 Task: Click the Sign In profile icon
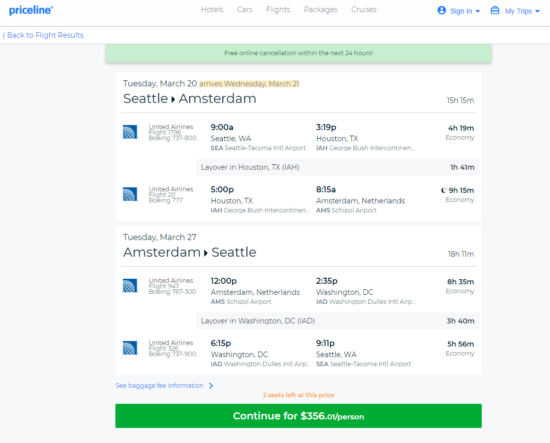click(x=442, y=10)
